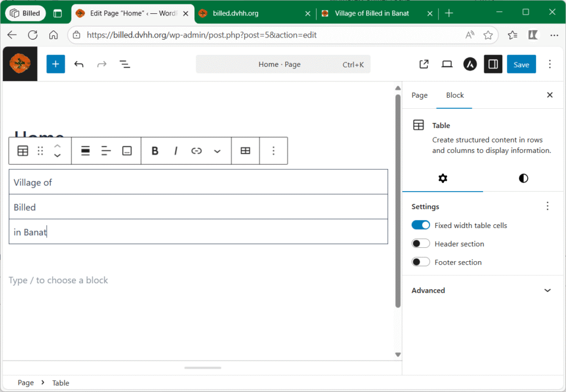Click the Bold formatting icon
Screen dimensions: 566x392
pyautogui.click(x=155, y=151)
